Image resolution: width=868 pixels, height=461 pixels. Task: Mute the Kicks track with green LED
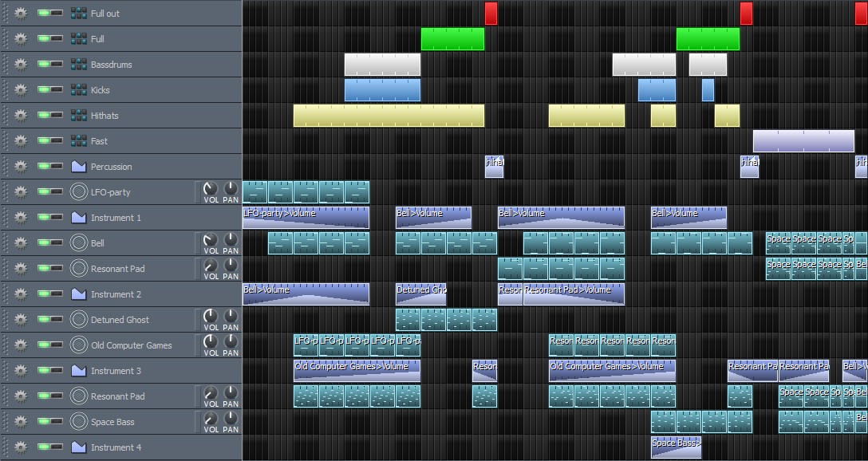[x=45, y=90]
